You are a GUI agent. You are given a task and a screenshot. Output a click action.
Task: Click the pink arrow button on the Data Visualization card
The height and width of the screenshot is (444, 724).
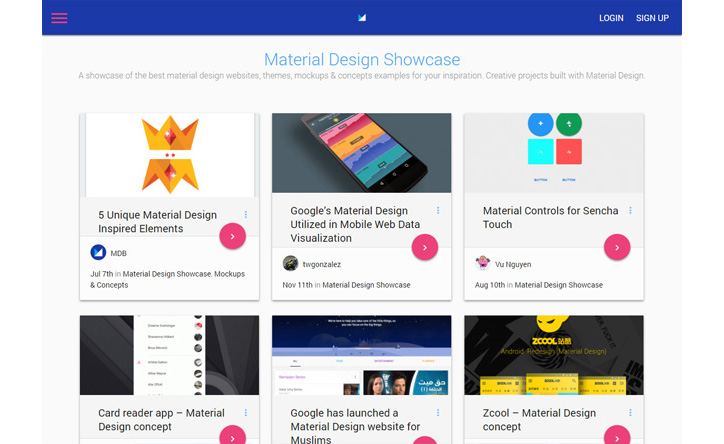[x=425, y=247]
